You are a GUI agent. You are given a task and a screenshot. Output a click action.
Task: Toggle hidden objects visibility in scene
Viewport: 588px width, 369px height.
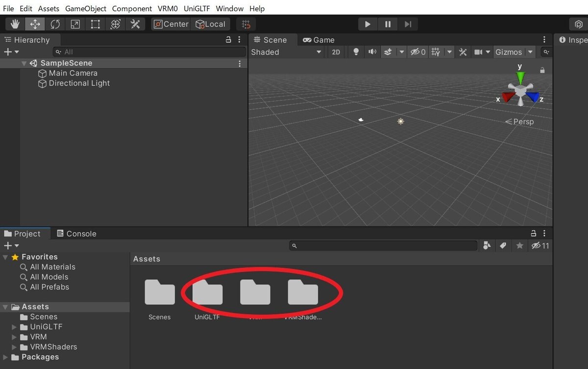tap(418, 52)
